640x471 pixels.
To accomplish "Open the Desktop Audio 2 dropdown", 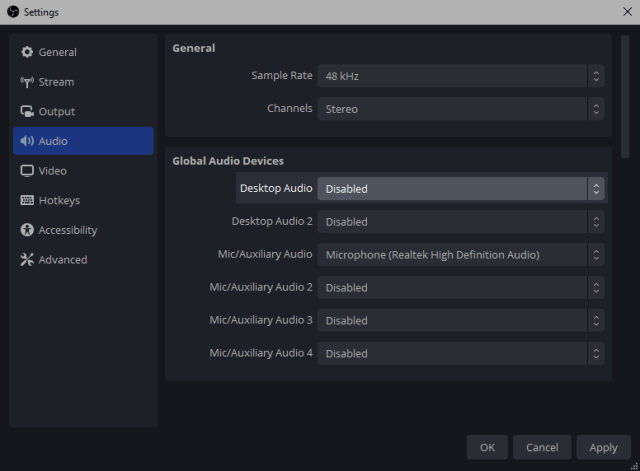I will tap(461, 222).
